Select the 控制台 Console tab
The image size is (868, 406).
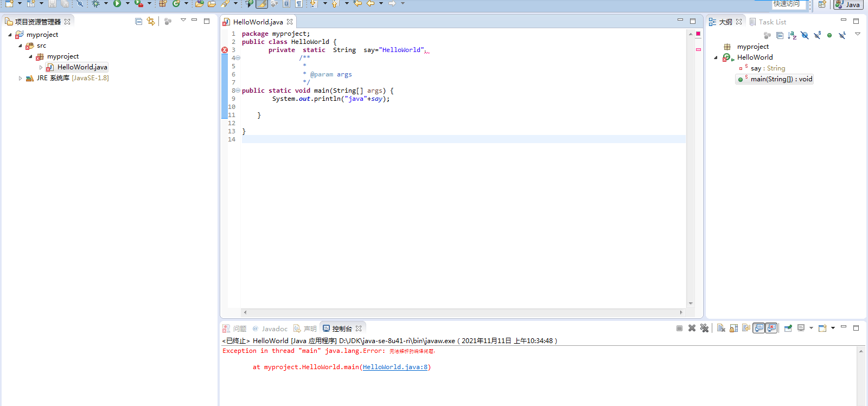pyautogui.click(x=342, y=328)
